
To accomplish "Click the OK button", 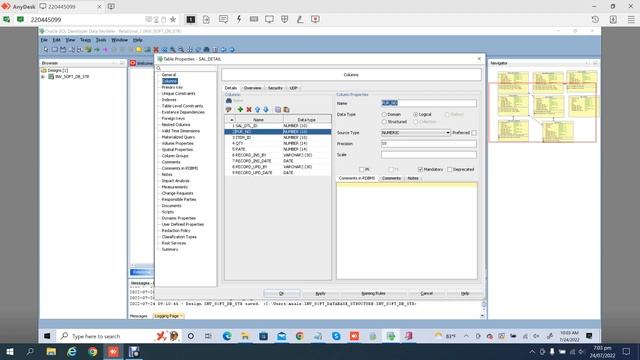I will coord(282,293).
